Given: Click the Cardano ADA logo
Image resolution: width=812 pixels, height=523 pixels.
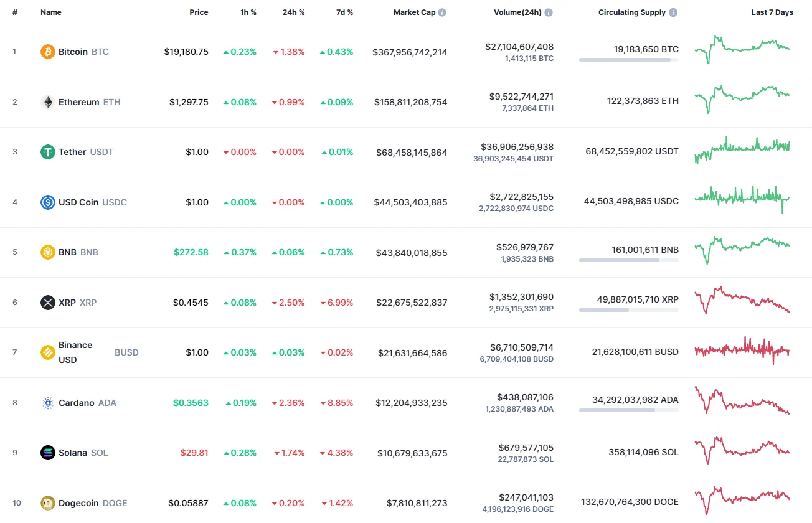Looking at the screenshot, I should click(49, 403).
